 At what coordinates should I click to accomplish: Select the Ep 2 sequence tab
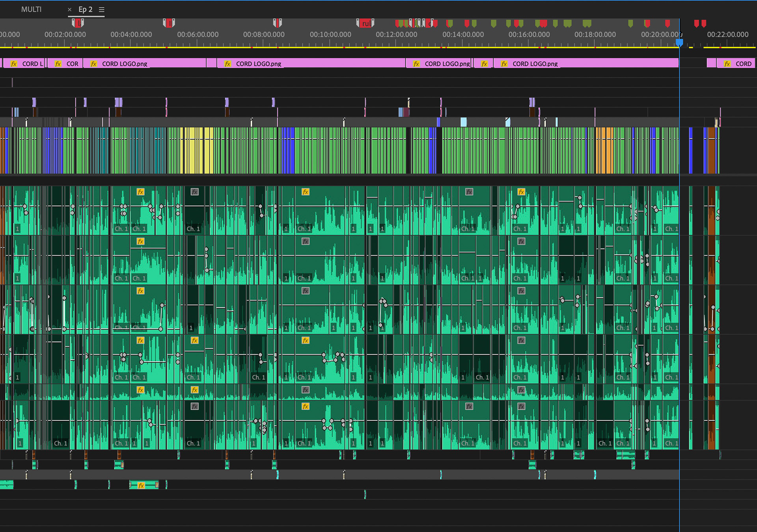point(85,9)
